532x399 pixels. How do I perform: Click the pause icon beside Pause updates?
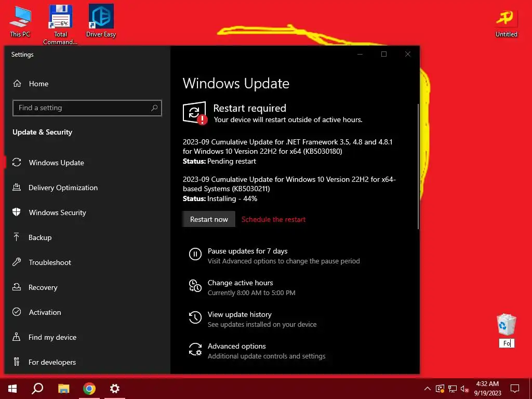tap(195, 254)
